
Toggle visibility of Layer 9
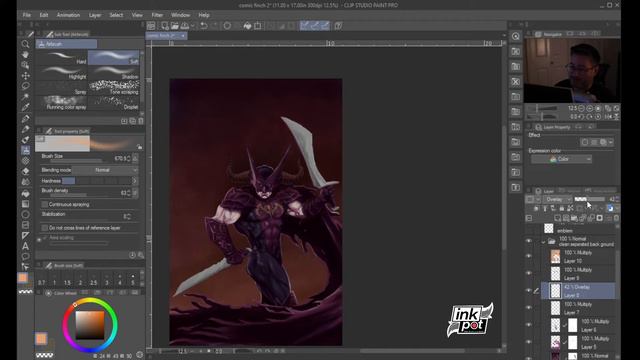529,273
